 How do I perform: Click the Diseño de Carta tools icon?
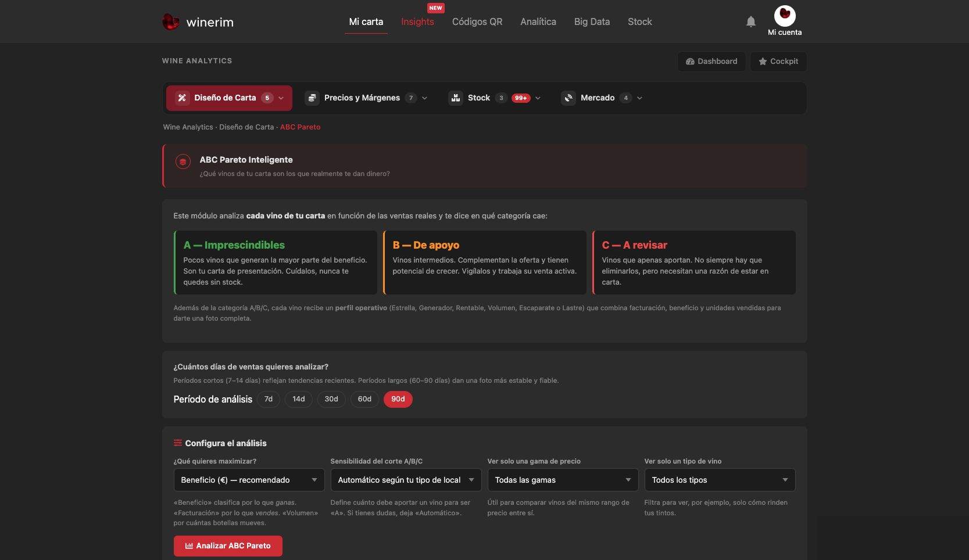[182, 98]
